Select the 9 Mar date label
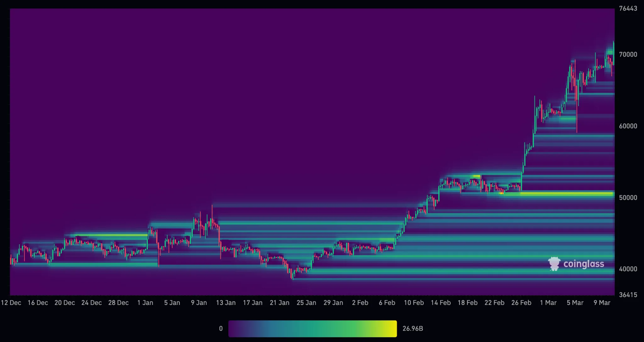Viewport: 644px width, 342px height. pos(602,303)
